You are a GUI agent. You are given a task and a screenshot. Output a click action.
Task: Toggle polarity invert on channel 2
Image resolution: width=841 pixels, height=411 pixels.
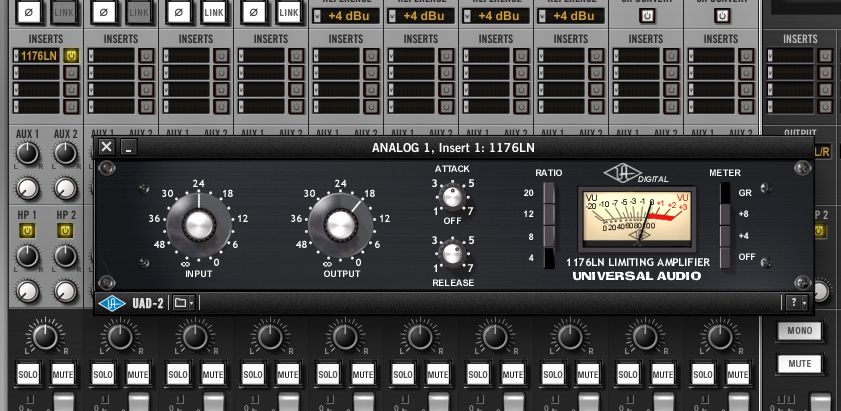[104, 12]
